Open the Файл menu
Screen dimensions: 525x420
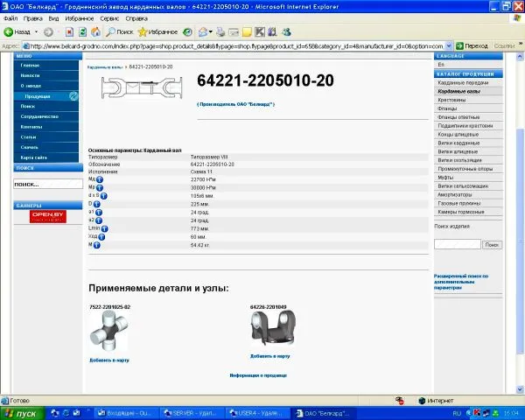[x=10, y=18]
